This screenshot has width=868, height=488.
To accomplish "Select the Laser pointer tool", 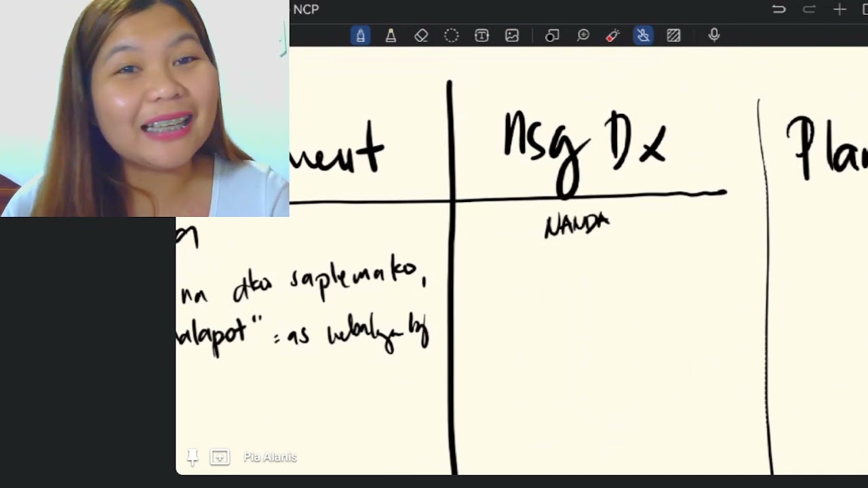I will point(613,35).
